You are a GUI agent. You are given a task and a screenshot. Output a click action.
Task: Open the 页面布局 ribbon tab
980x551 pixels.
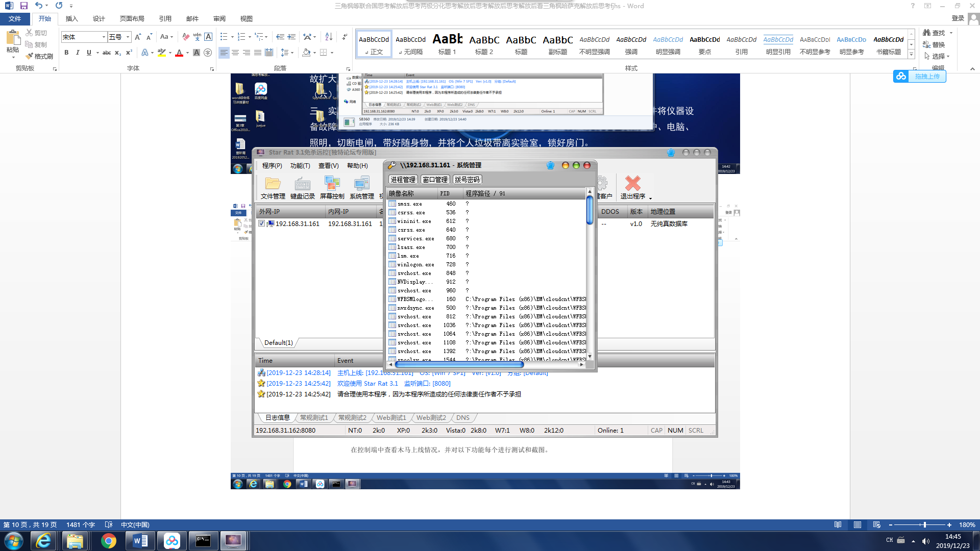(132, 18)
